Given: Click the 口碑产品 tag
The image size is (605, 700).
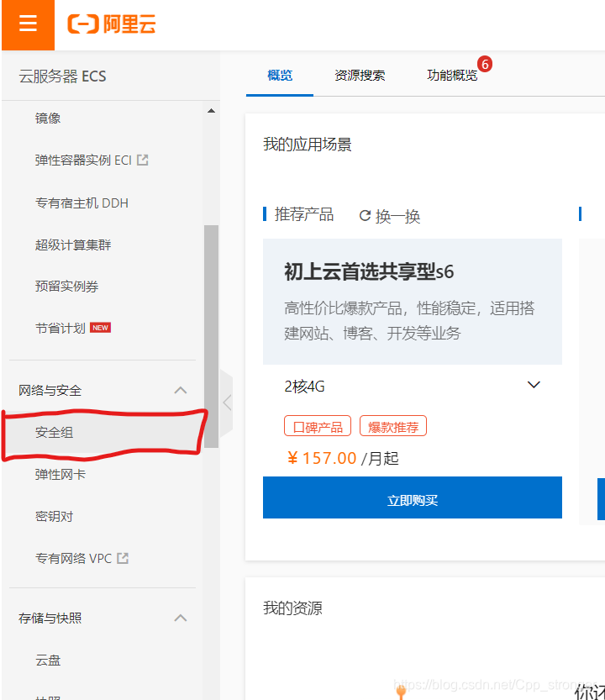Looking at the screenshot, I should pos(318,426).
